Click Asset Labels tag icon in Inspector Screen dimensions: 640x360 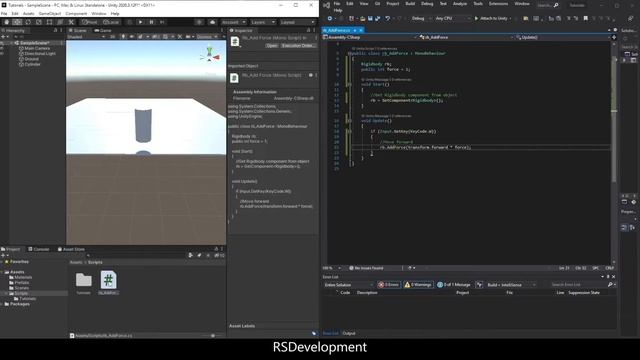point(314,333)
